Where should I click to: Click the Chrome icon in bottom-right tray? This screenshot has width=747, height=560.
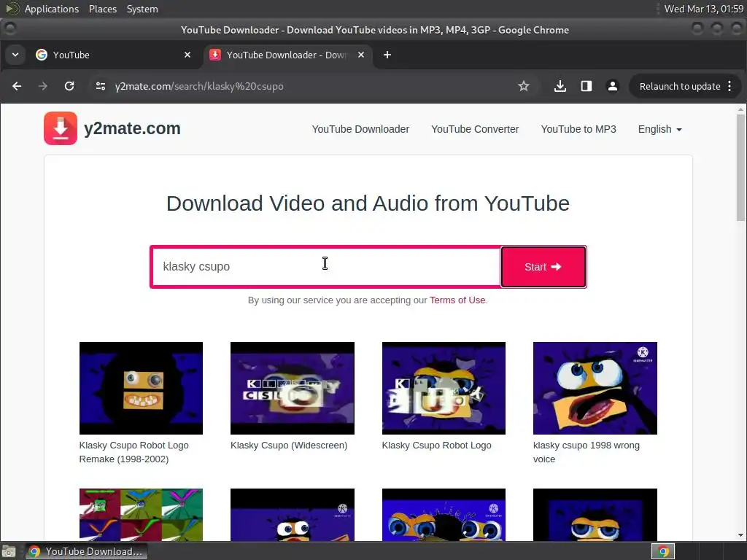coord(663,551)
